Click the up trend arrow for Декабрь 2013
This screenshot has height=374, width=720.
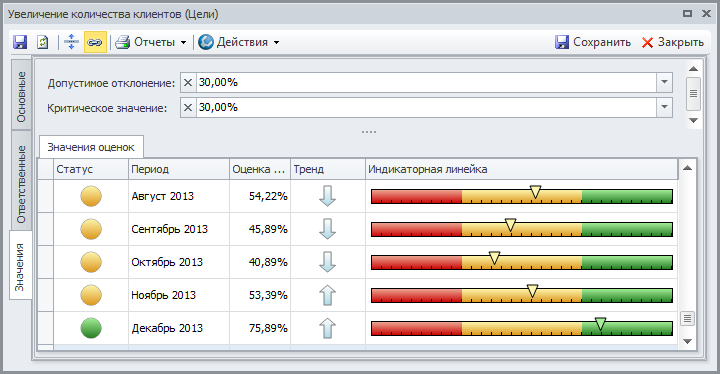pos(327,329)
